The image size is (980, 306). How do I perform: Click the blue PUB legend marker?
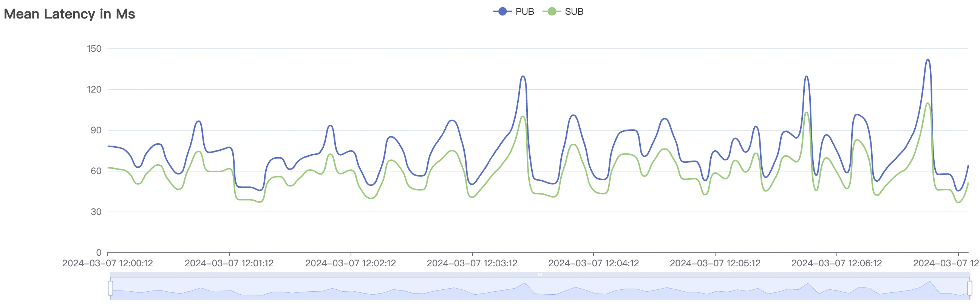[502, 12]
